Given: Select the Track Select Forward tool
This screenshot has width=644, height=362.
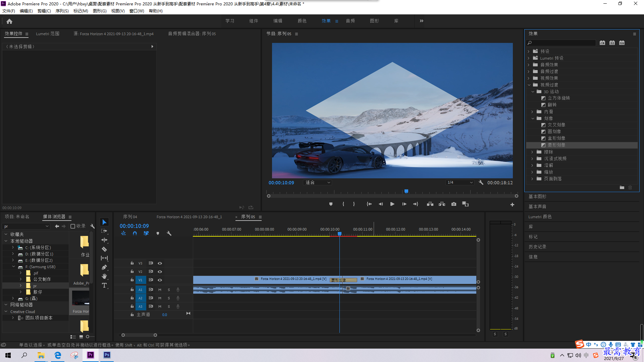Looking at the screenshot, I should coord(104,231).
